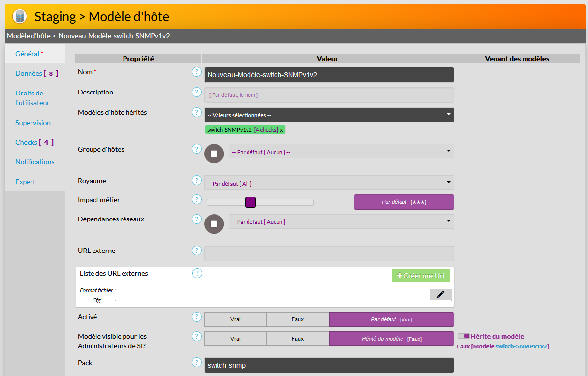
Task: Open help icon for Description field
Action: 197,93
